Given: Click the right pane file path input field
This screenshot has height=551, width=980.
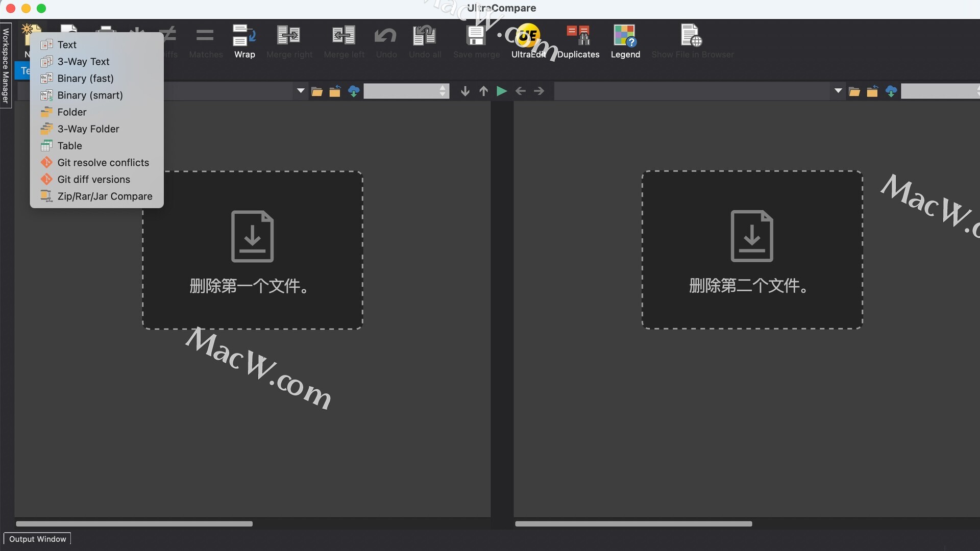Looking at the screenshot, I should [693, 91].
